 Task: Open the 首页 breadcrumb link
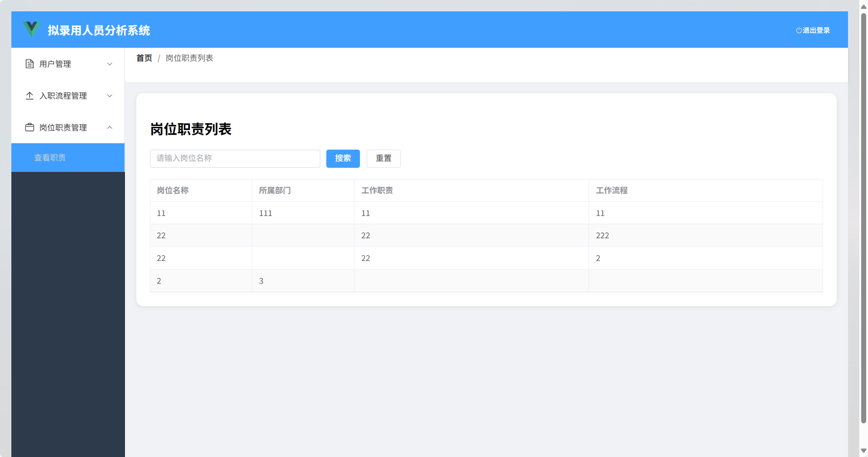pos(144,58)
